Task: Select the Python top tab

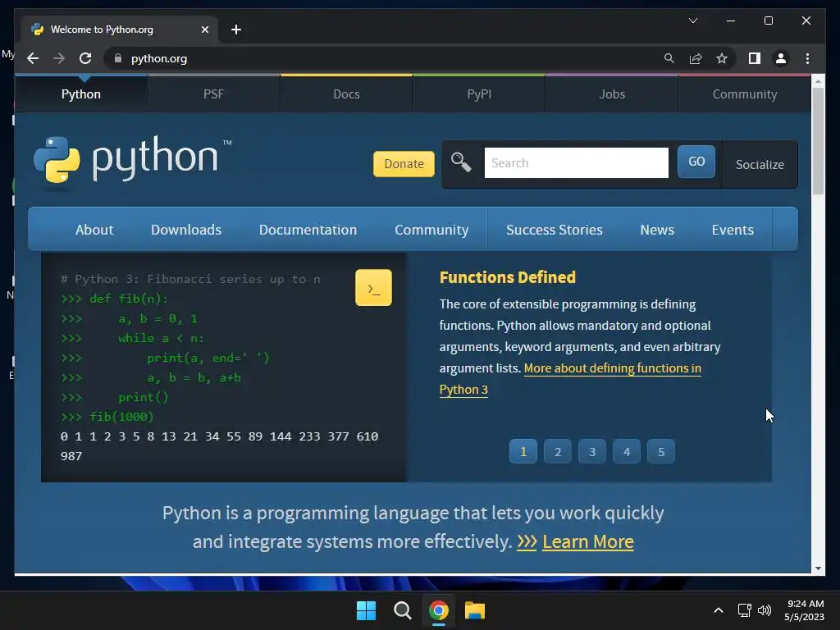Action: click(x=81, y=94)
